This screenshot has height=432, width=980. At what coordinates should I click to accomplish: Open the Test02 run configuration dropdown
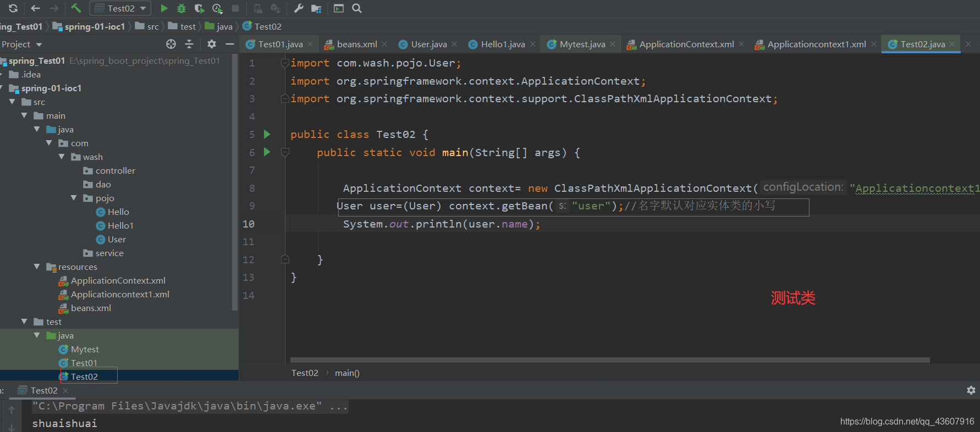[120, 8]
